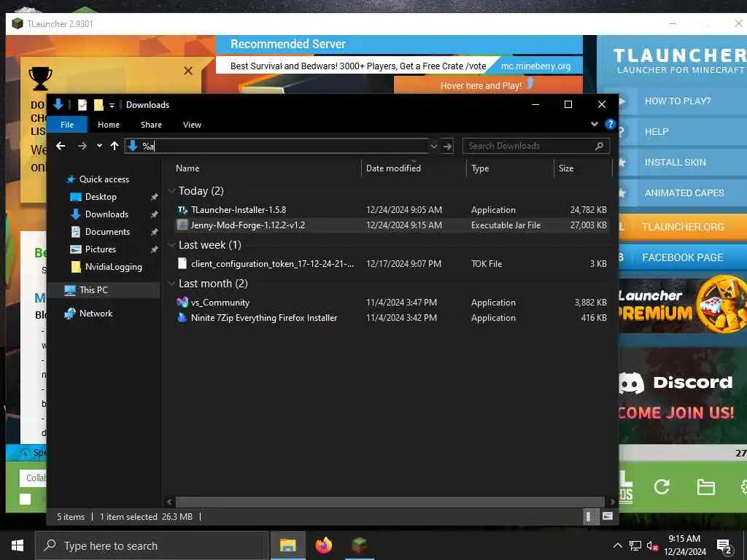Open TLAUNCHER.ORG button in TLauncher
The width and height of the screenshot is (747, 560).
coord(683,227)
